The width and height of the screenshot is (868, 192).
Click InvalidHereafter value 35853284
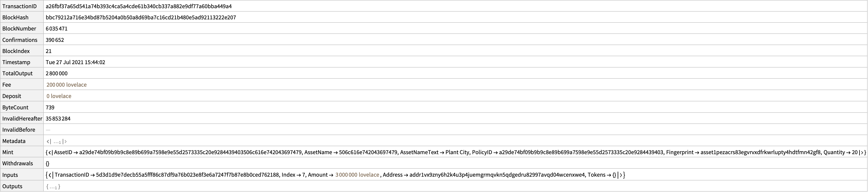point(58,119)
